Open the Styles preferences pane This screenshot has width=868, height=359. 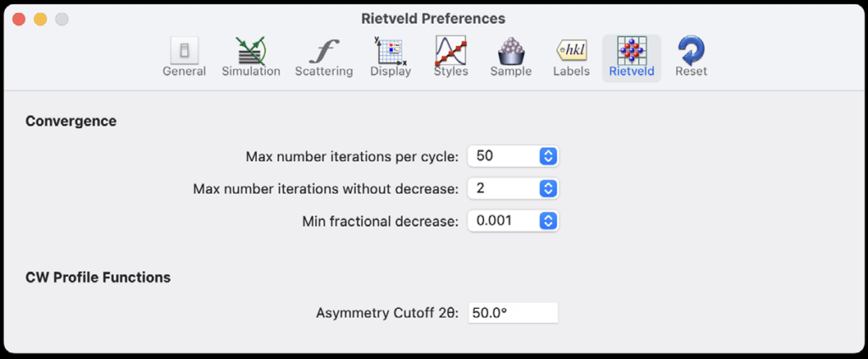(451, 53)
